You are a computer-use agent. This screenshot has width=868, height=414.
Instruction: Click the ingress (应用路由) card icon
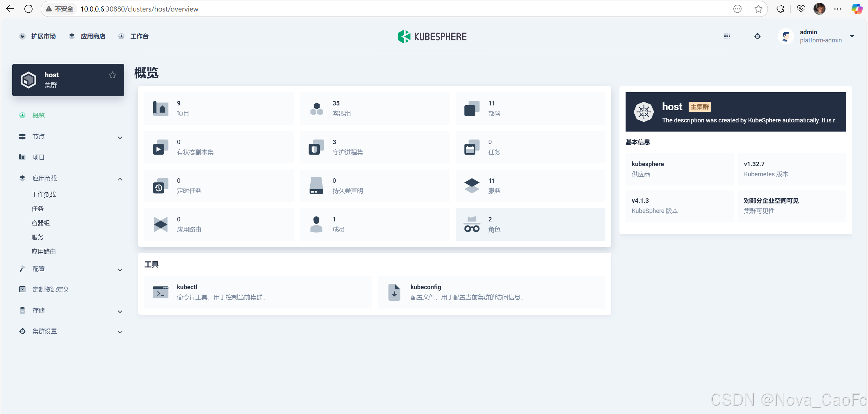(161, 224)
